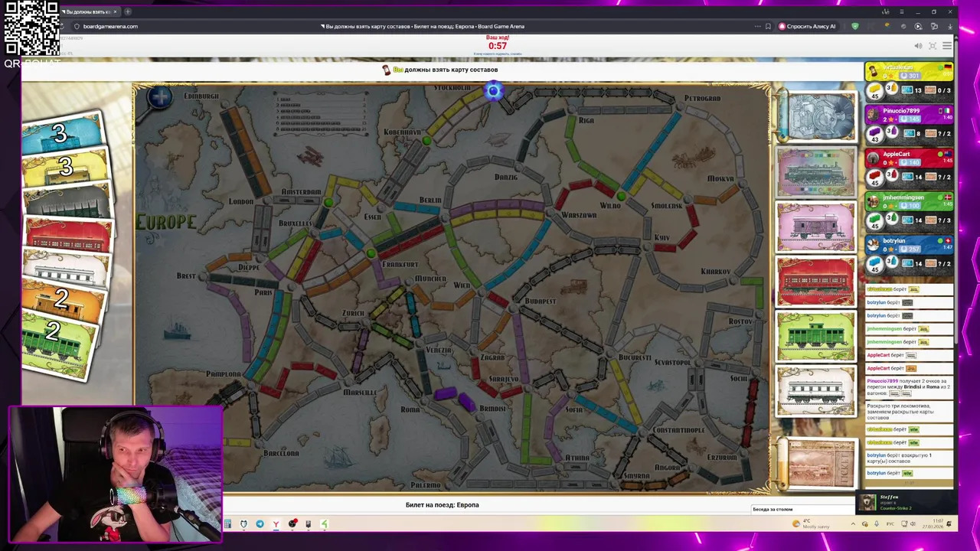Click the Ask Alice AI button

[x=807, y=26]
